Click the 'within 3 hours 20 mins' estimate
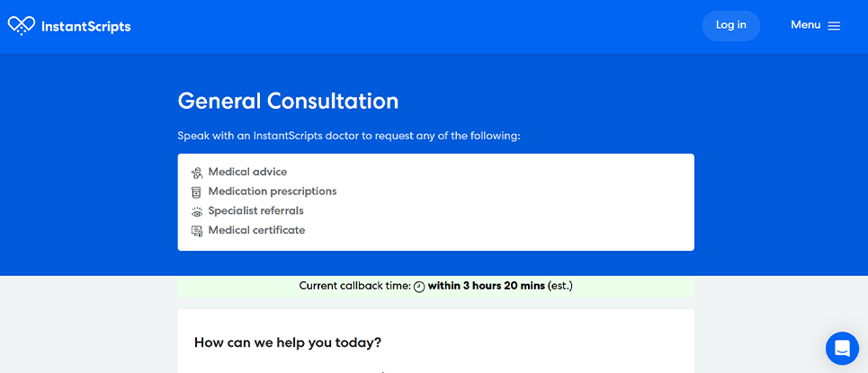The height and width of the screenshot is (373, 868). (487, 287)
